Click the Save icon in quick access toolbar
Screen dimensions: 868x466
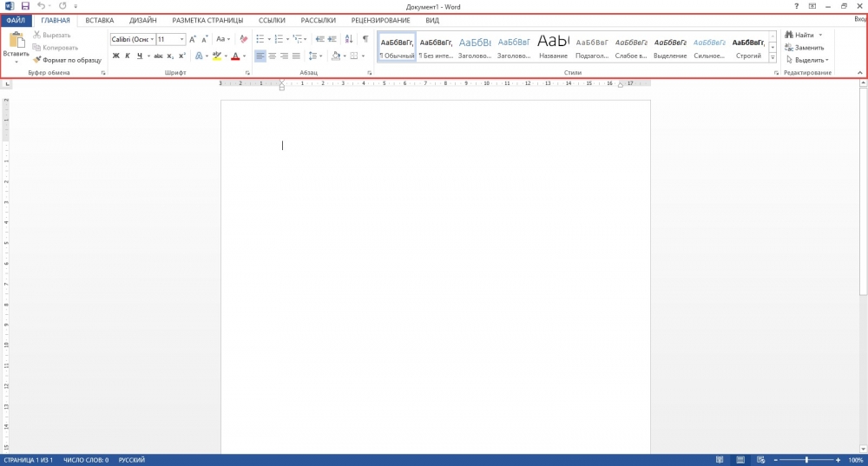click(25, 6)
